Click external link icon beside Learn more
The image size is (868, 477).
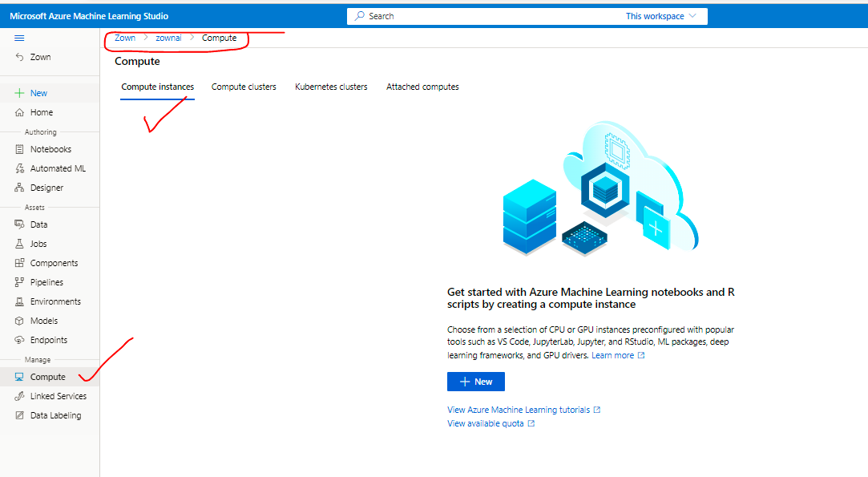(641, 355)
